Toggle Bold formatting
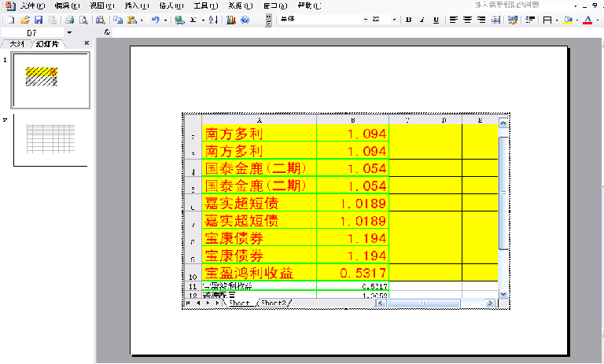The height and width of the screenshot is (364, 604). (408, 20)
